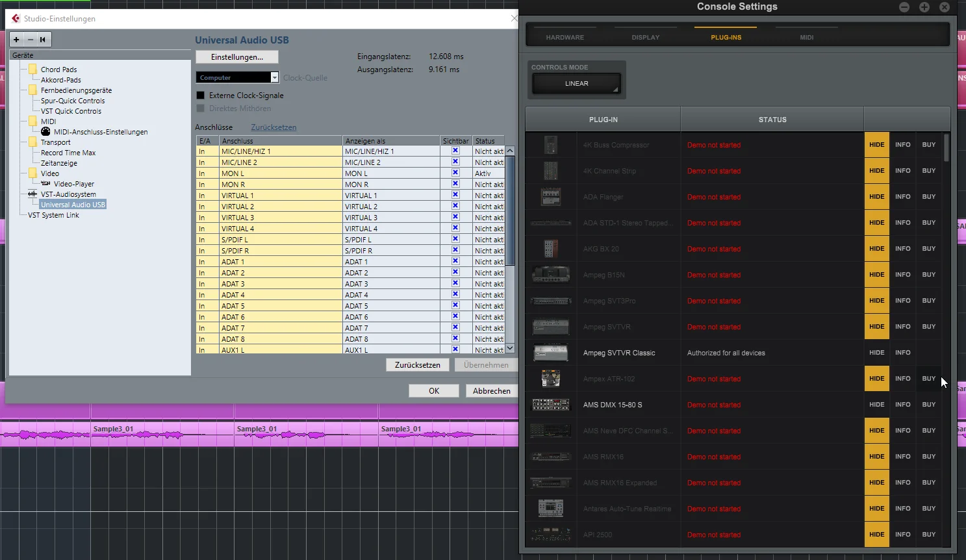Switch to the DISPLAY tab
The width and height of the screenshot is (966, 560).
click(x=646, y=37)
